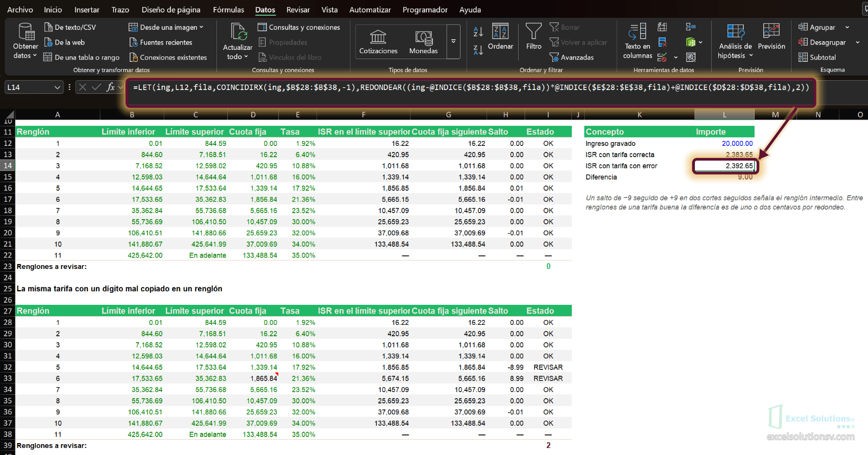This screenshot has height=455, width=868.
Task: Toggle the Filtro funnel button
Action: click(534, 37)
